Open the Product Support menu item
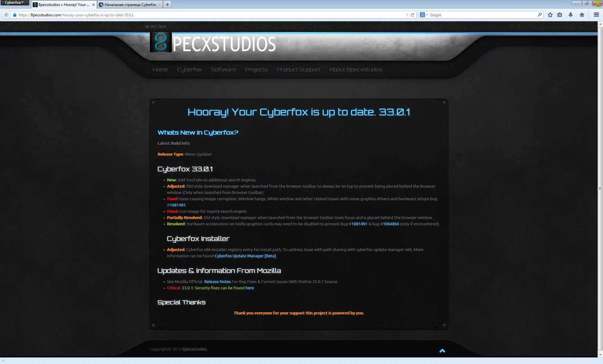This screenshot has height=364, width=603. click(x=298, y=69)
